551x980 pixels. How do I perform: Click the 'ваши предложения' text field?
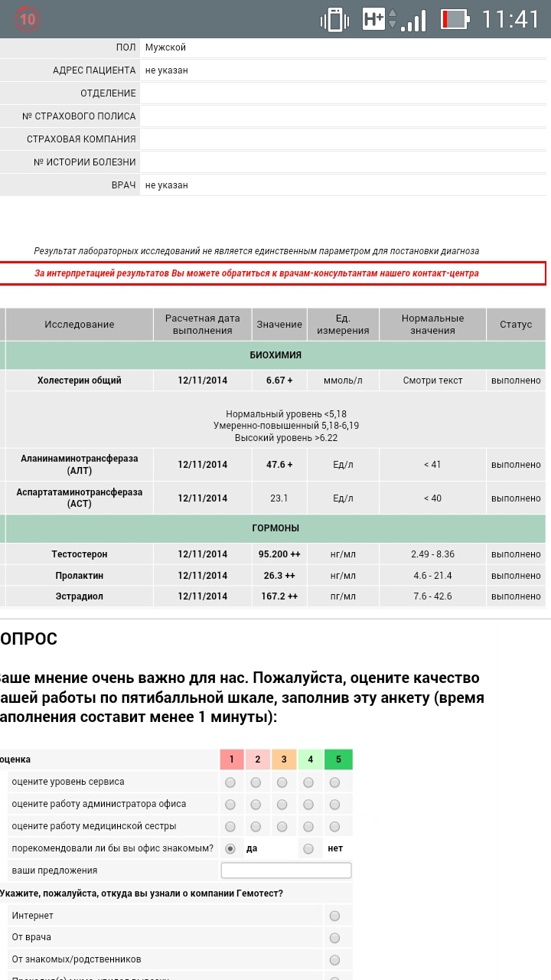[x=285, y=871]
